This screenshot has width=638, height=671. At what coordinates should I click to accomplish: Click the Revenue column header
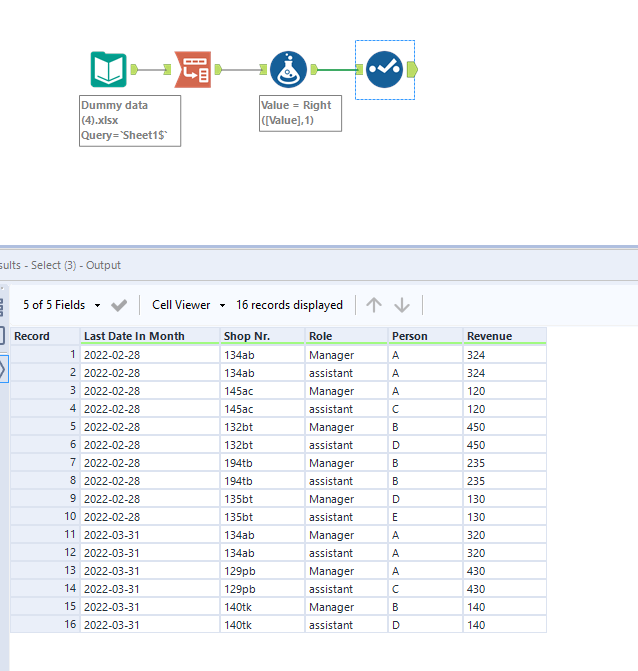pyautogui.click(x=489, y=336)
